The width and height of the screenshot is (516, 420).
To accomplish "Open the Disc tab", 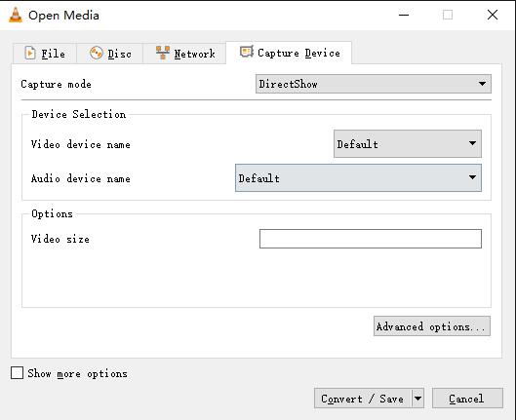I will [110, 54].
